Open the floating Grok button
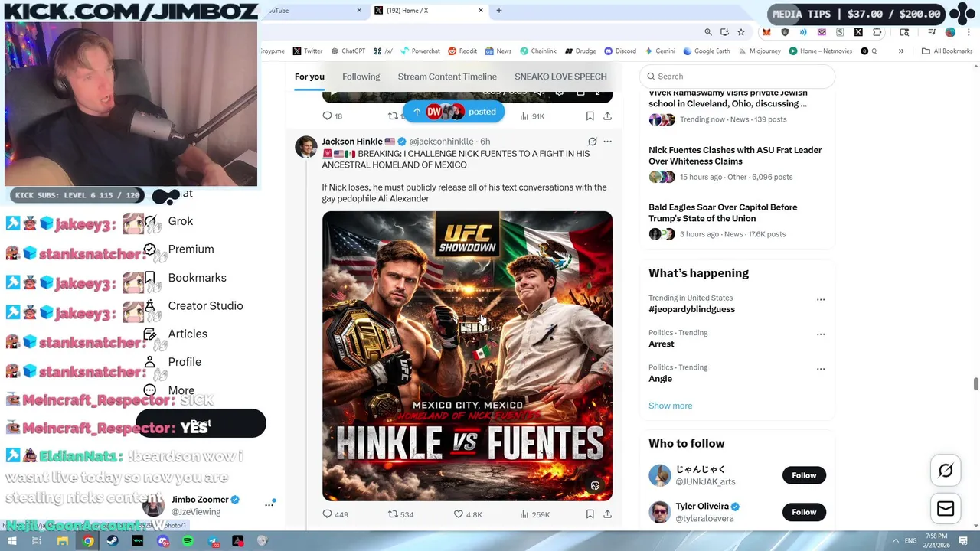This screenshot has width=980, height=551. (946, 471)
